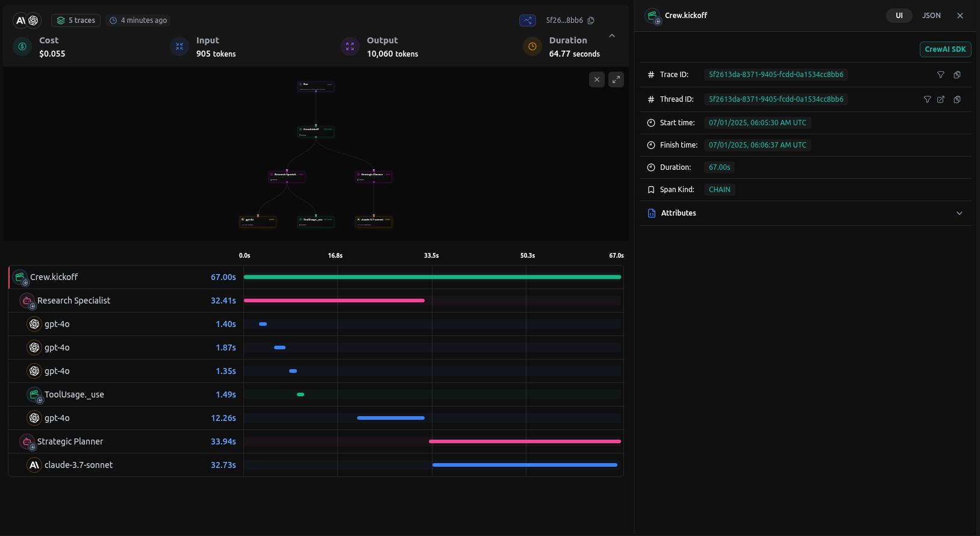This screenshot has width=980, height=536.
Task: Expand the graph to fullscreen
Action: coord(616,79)
